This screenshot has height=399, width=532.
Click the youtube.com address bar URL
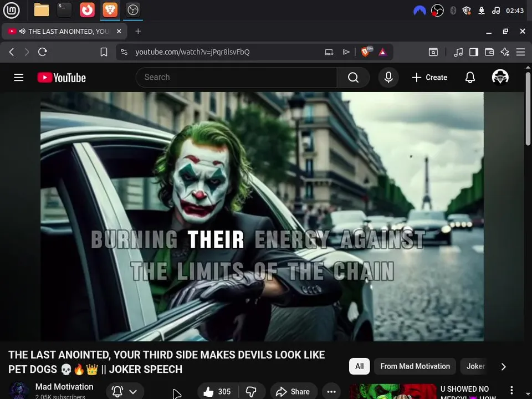point(192,52)
